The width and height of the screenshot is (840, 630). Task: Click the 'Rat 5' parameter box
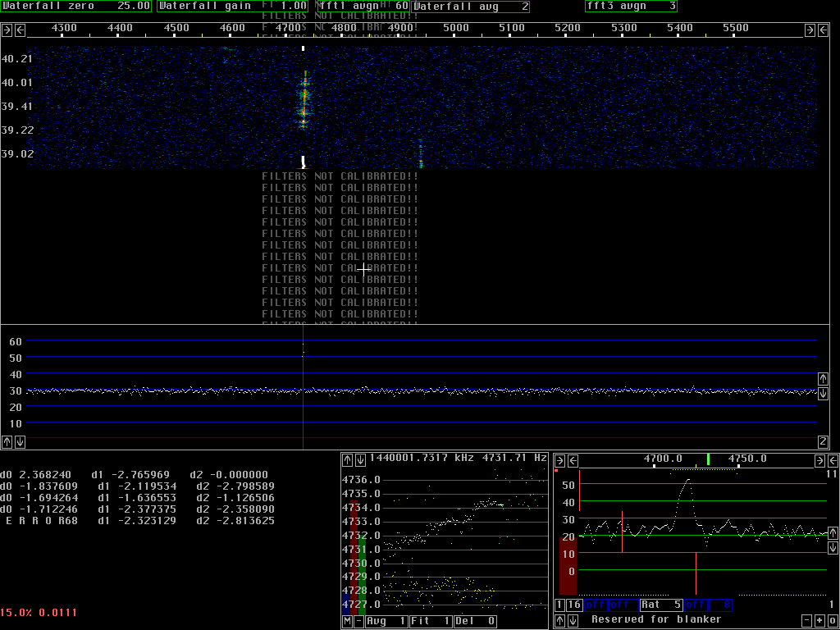[661, 605]
